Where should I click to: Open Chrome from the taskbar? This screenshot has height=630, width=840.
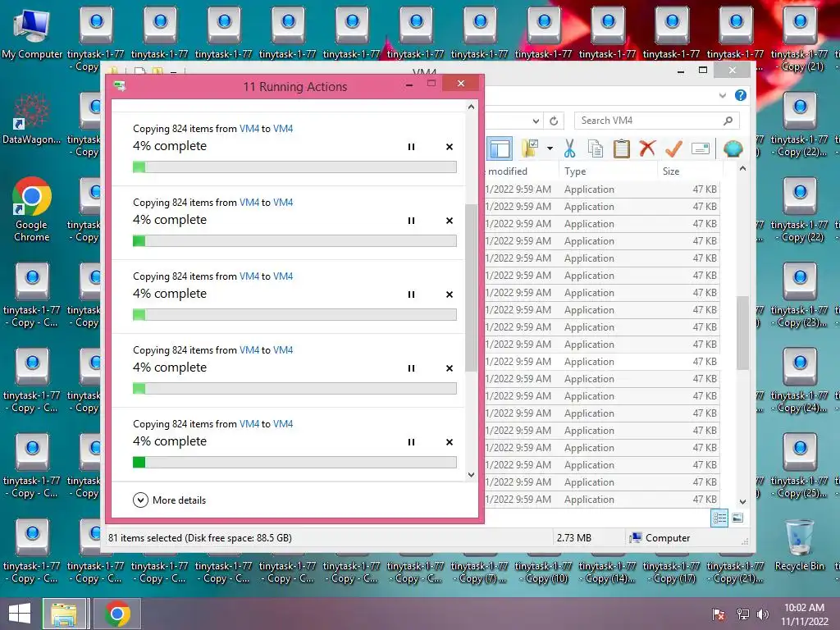pos(117,614)
